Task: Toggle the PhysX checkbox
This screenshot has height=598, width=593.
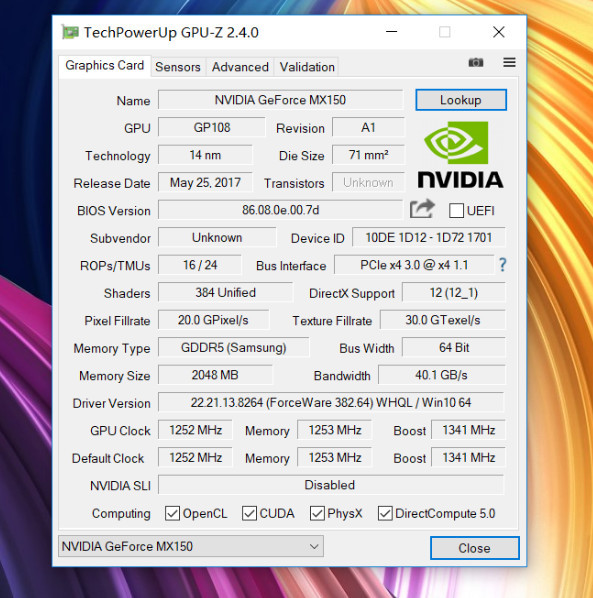Action: [317, 513]
